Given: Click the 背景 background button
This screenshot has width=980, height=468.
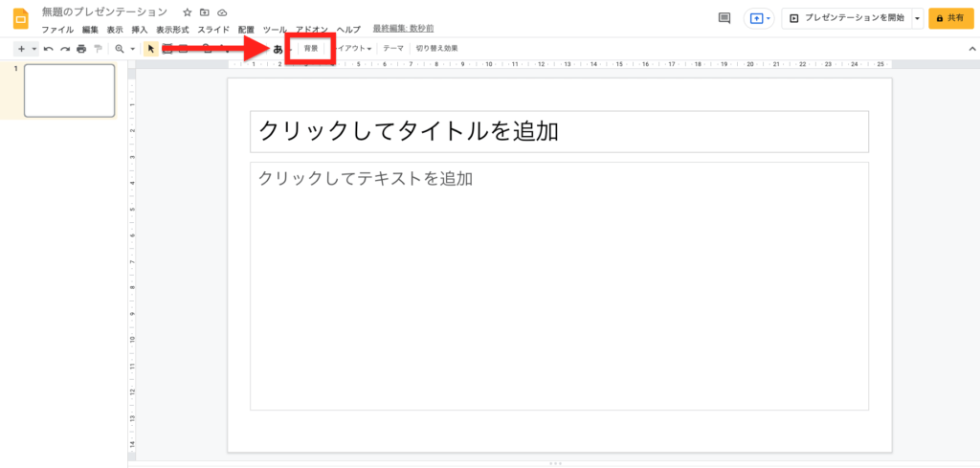Looking at the screenshot, I should click(x=311, y=48).
